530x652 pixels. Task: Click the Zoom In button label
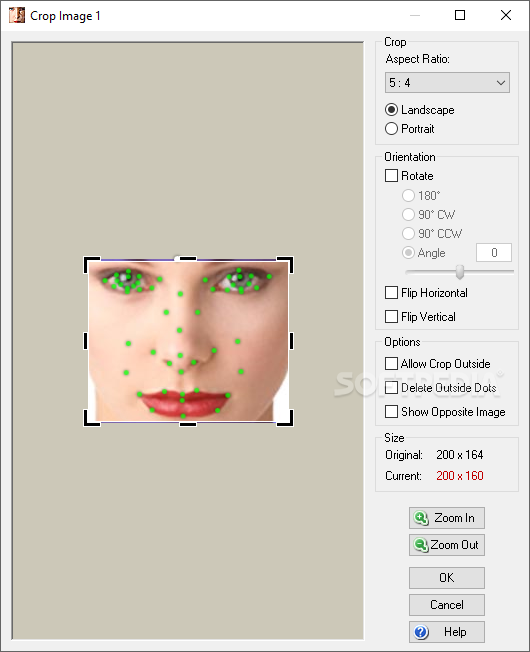[454, 518]
